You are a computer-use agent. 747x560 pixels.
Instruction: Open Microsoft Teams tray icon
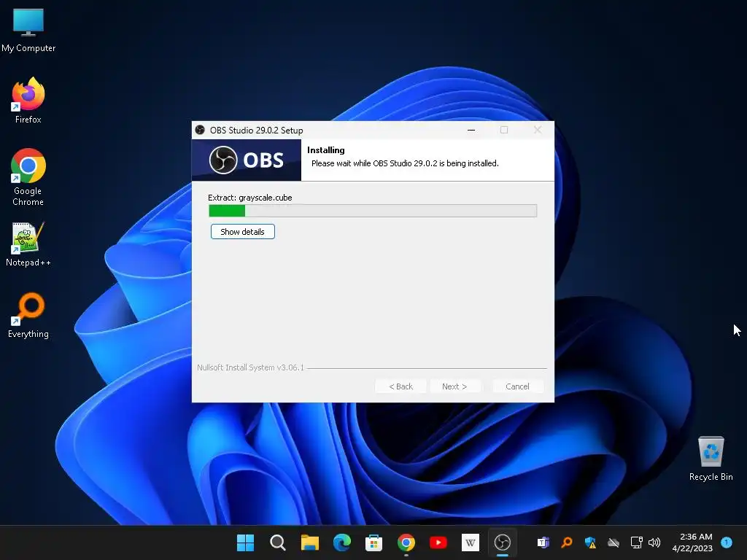tap(543, 542)
